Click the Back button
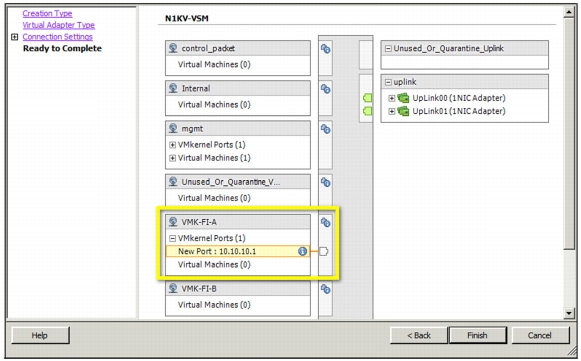The height and width of the screenshot is (361, 581). (x=419, y=335)
